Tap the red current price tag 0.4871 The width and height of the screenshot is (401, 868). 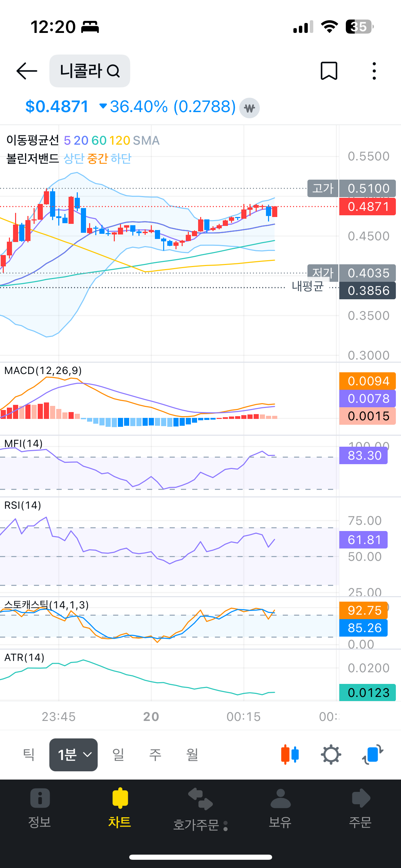click(367, 207)
